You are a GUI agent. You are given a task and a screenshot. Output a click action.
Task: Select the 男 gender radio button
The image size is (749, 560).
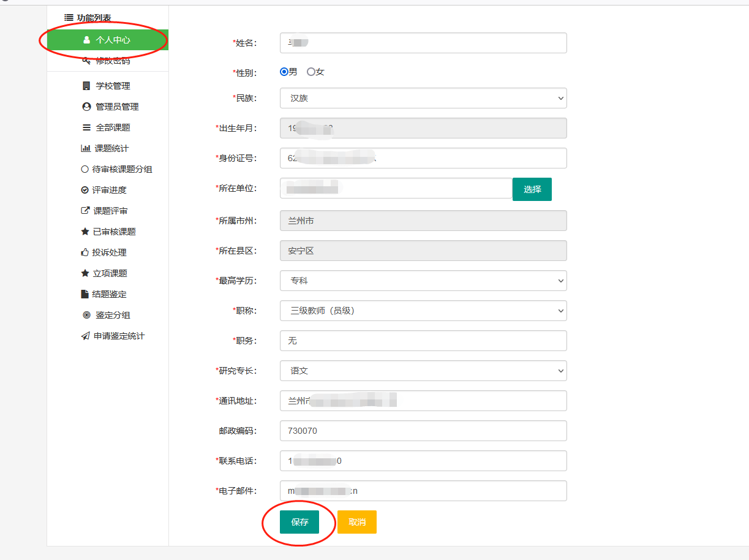click(x=284, y=72)
